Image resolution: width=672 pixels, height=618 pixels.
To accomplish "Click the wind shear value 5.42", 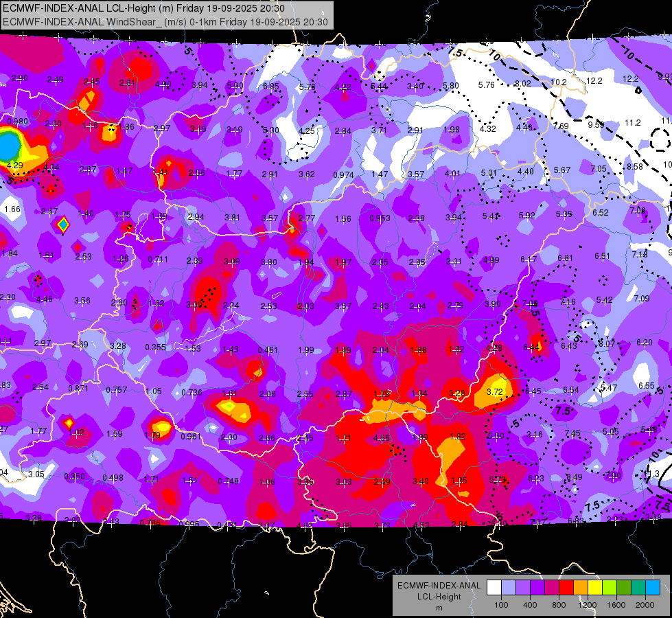I will point(604,300).
